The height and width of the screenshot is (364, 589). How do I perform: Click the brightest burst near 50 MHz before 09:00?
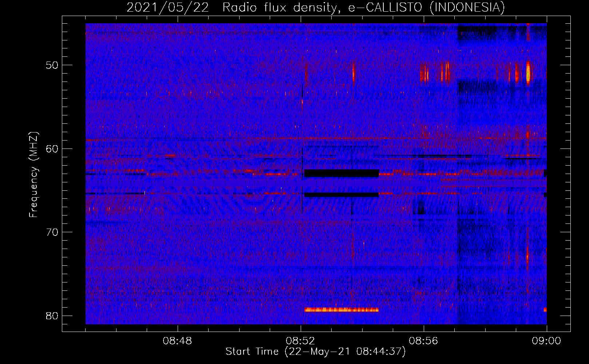[x=528, y=72]
